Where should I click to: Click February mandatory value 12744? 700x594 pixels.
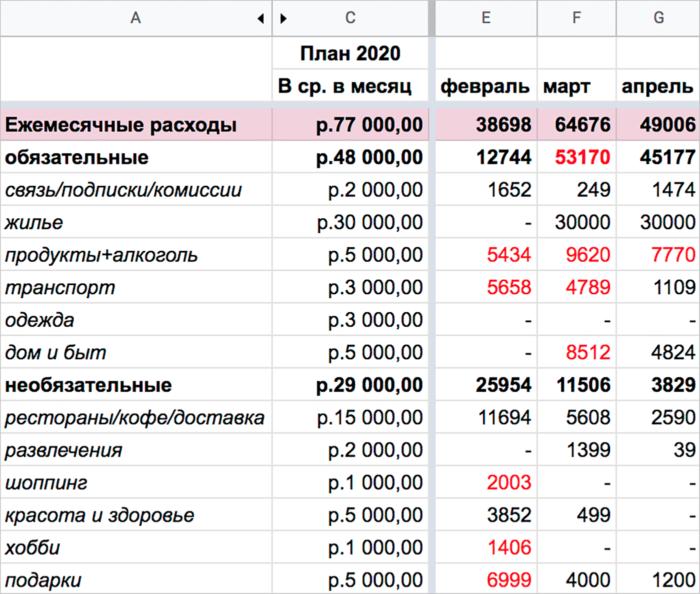click(x=503, y=157)
